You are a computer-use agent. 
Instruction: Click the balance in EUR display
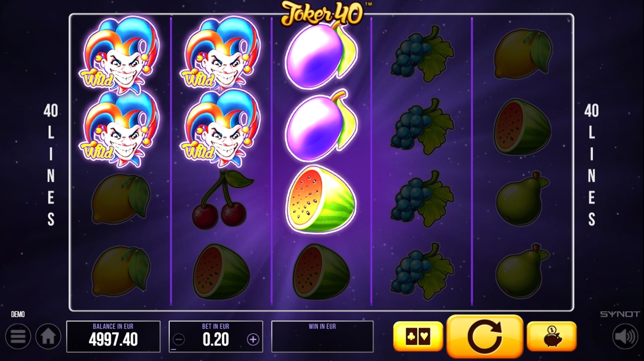(113, 336)
